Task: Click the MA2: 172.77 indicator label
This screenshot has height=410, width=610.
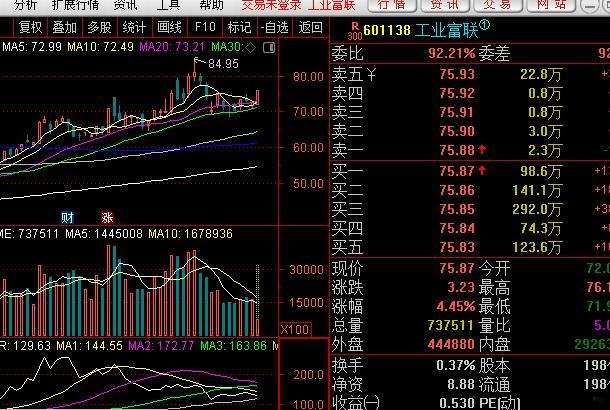Action: click(161, 346)
